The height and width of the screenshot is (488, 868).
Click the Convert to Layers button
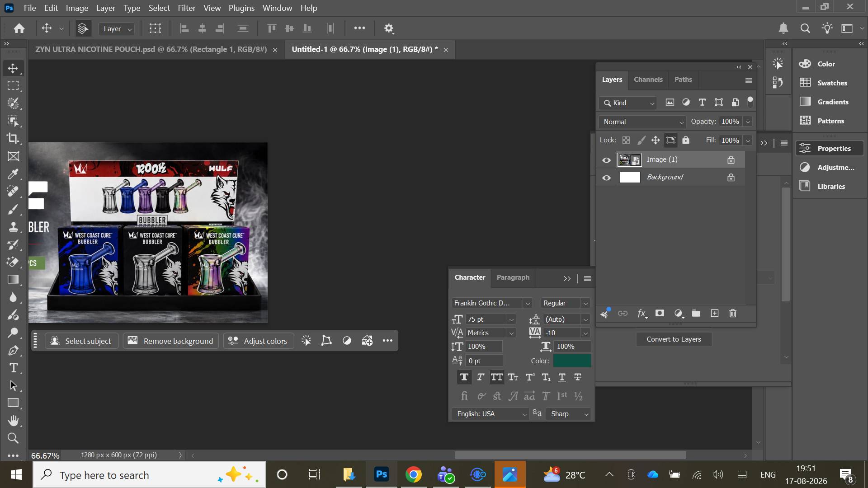[x=674, y=339]
